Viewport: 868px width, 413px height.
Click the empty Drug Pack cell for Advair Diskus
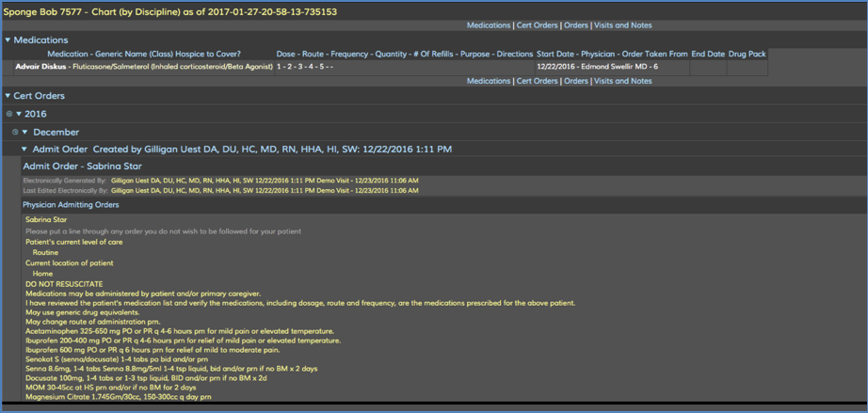pyautogui.click(x=747, y=67)
